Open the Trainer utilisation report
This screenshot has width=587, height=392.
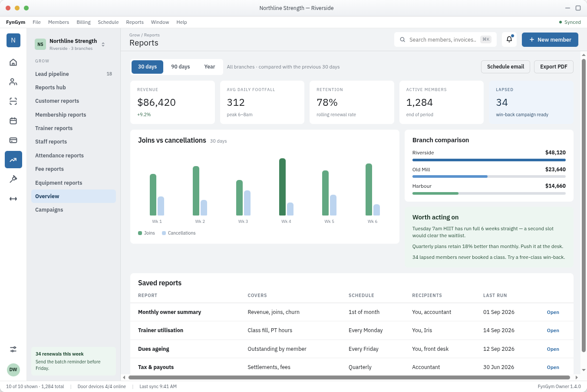click(553, 330)
